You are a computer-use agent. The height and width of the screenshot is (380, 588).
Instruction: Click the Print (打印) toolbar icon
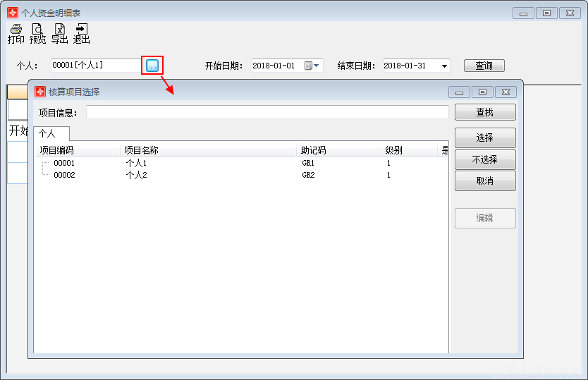coord(16,34)
